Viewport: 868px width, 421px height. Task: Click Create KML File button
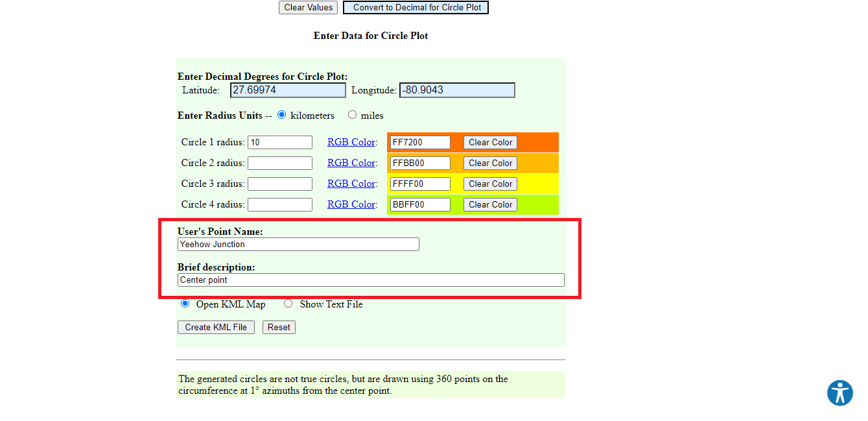pos(216,328)
